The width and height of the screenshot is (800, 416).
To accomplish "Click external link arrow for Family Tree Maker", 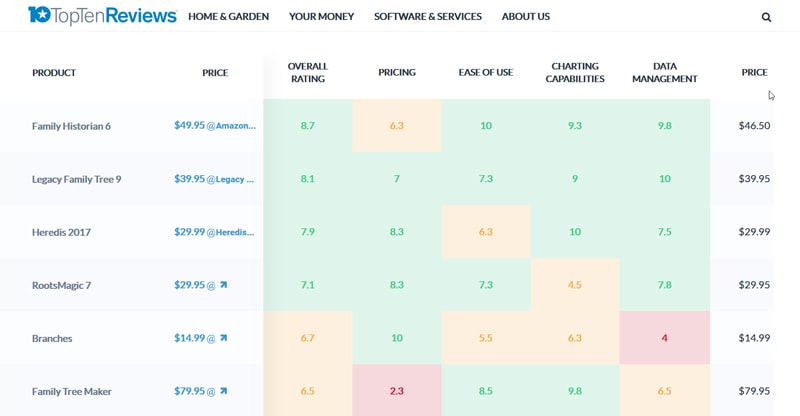I will click(223, 391).
